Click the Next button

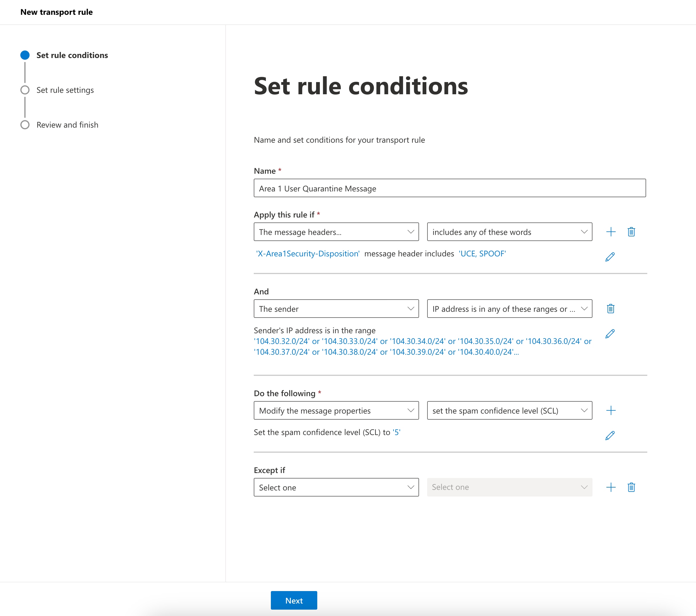point(294,600)
